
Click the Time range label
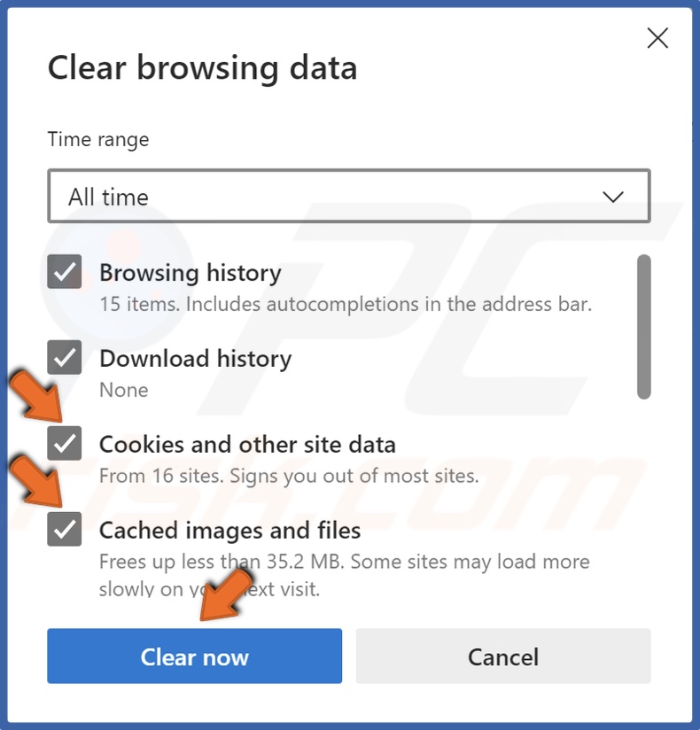click(97, 139)
